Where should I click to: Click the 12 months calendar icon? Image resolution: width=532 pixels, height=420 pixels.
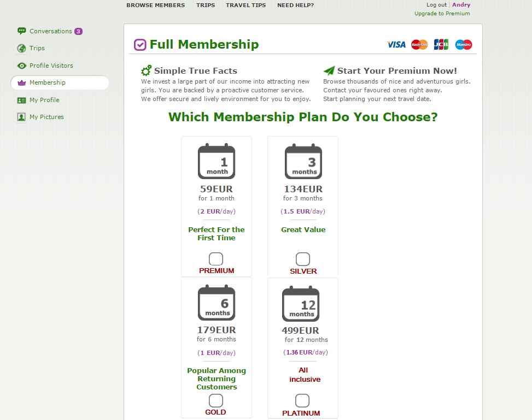point(301,304)
